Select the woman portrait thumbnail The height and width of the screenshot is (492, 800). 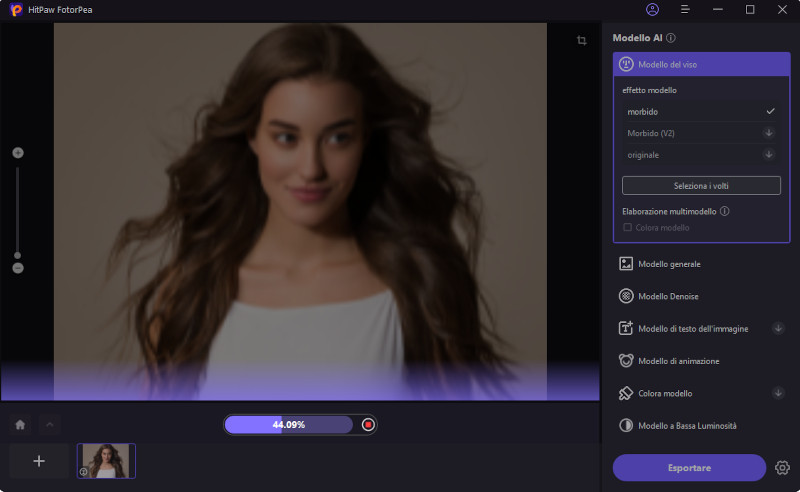click(x=106, y=460)
